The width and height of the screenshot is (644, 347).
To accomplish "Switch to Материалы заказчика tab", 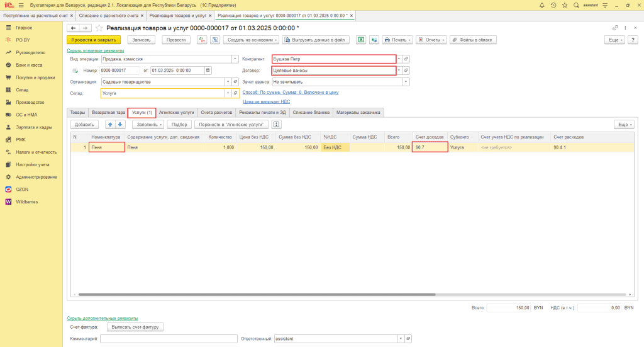I will [x=358, y=112].
